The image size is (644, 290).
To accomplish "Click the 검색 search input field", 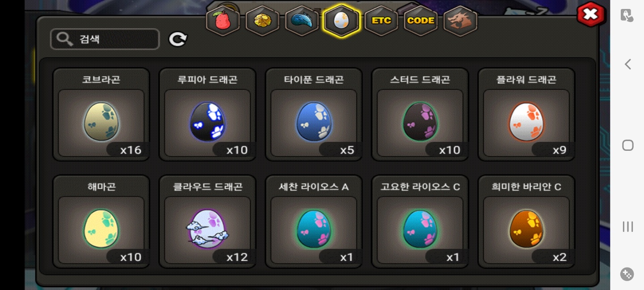I will 105,39.
